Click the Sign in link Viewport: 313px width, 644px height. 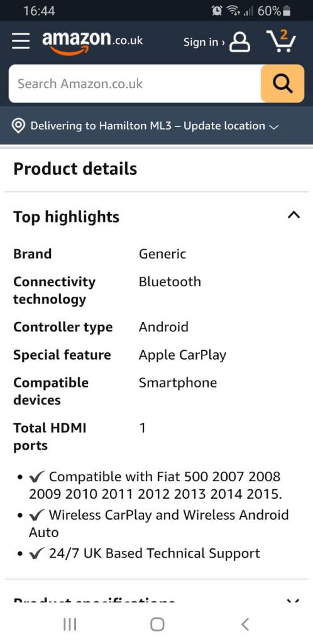click(204, 42)
